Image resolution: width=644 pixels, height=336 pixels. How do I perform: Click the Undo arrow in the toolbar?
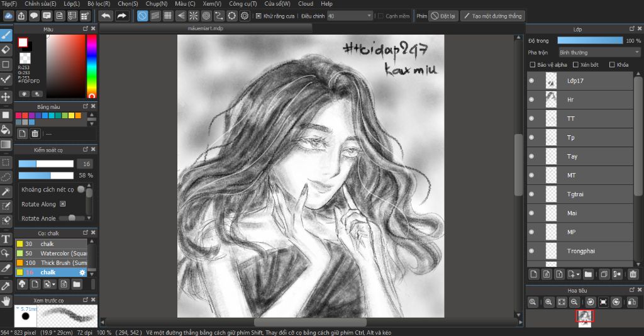106,16
